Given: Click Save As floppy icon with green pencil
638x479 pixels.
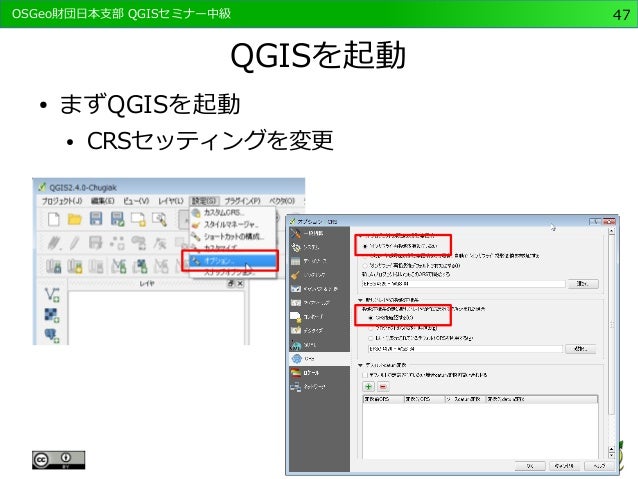Looking at the screenshot, I should (x=117, y=219).
